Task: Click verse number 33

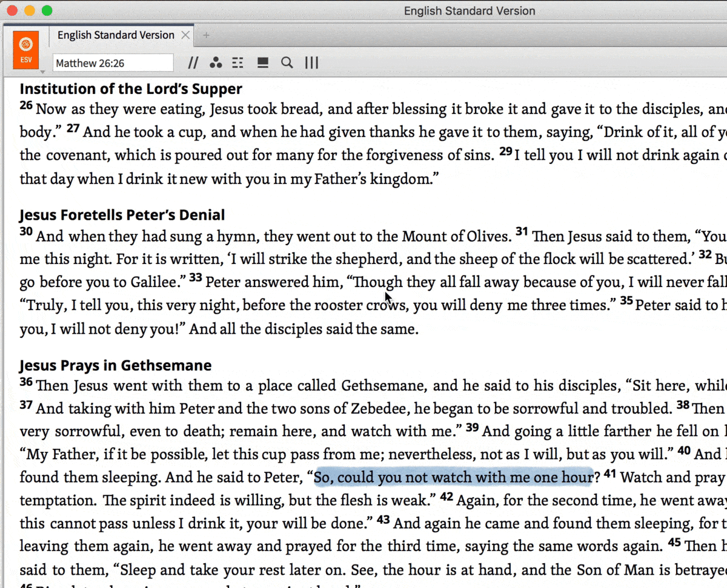Action: (x=196, y=277)
